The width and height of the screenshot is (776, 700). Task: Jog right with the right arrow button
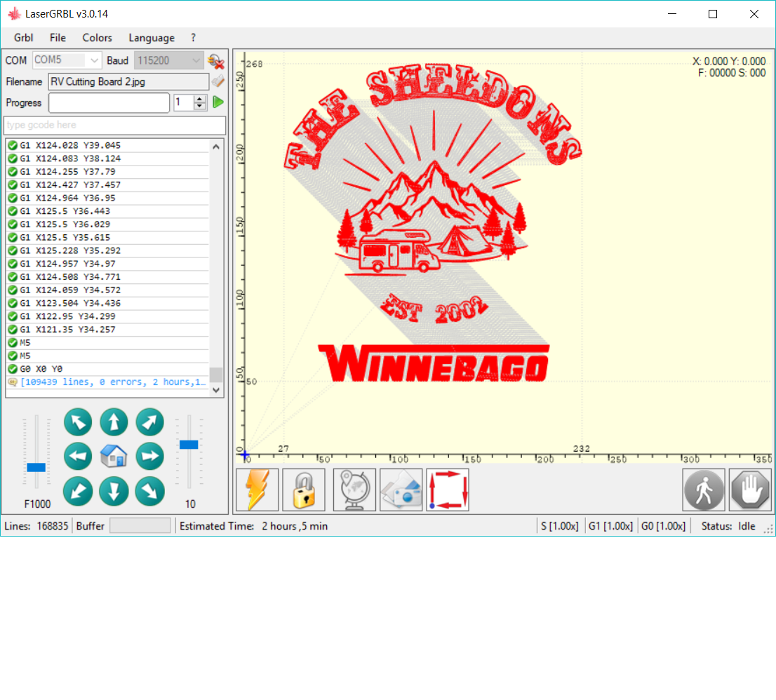tap(150, 456)
